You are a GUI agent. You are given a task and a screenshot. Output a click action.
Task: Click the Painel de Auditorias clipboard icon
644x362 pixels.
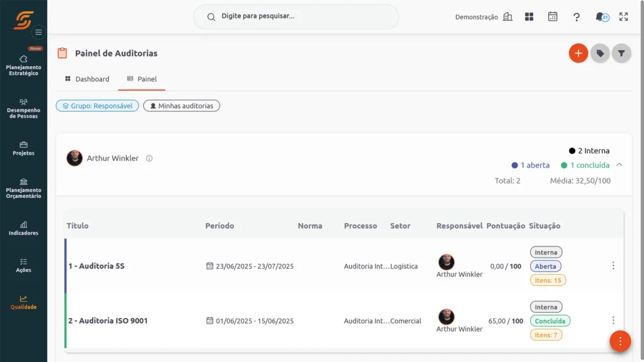coord(62,53)
